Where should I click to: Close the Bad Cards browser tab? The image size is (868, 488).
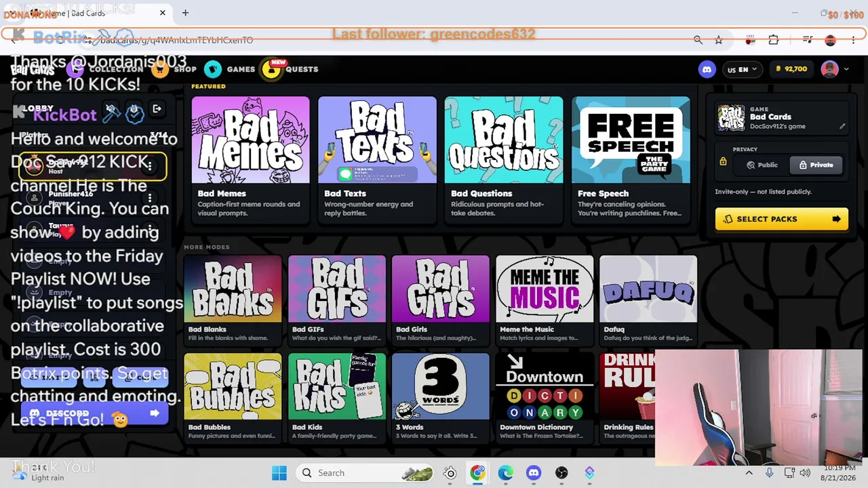163,12
